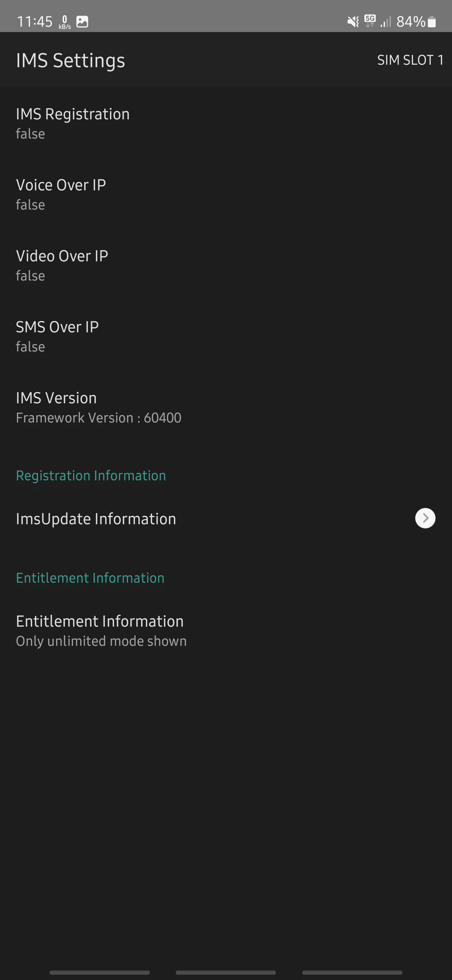Open the IMS Version framework entry
Viewport: 452px width, 980px height.
pyautogui.click(x=99, y=407)
